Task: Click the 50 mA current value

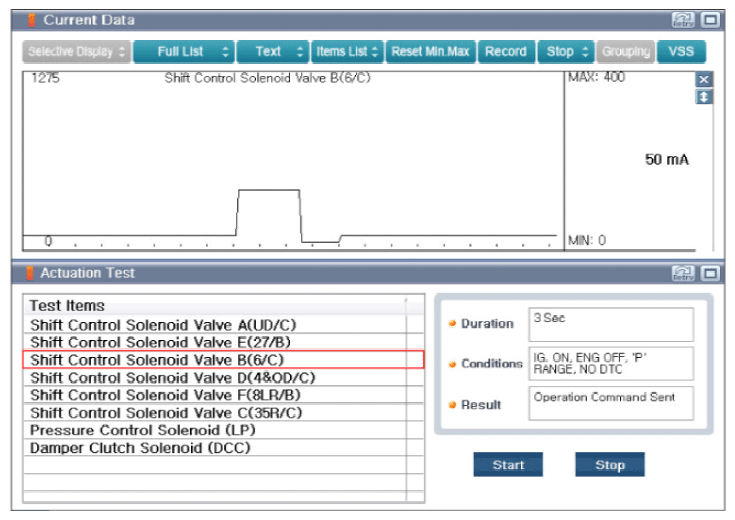Action: (667, 159)
